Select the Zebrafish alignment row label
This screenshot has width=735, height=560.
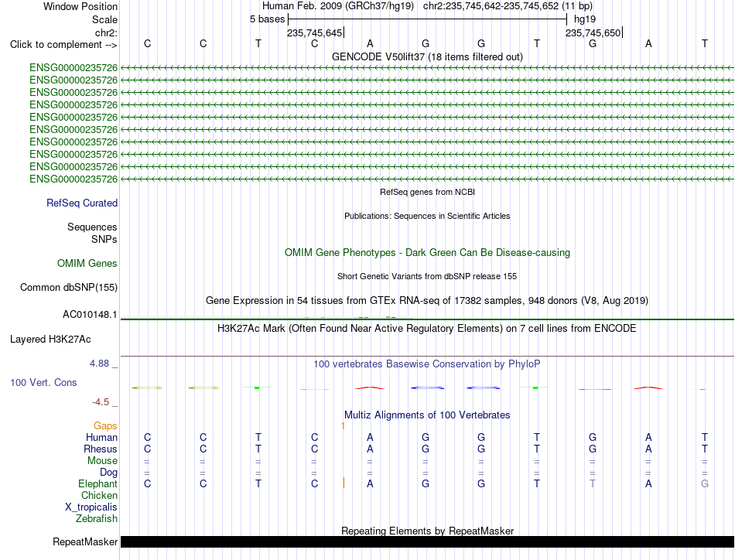pos(97,519)
